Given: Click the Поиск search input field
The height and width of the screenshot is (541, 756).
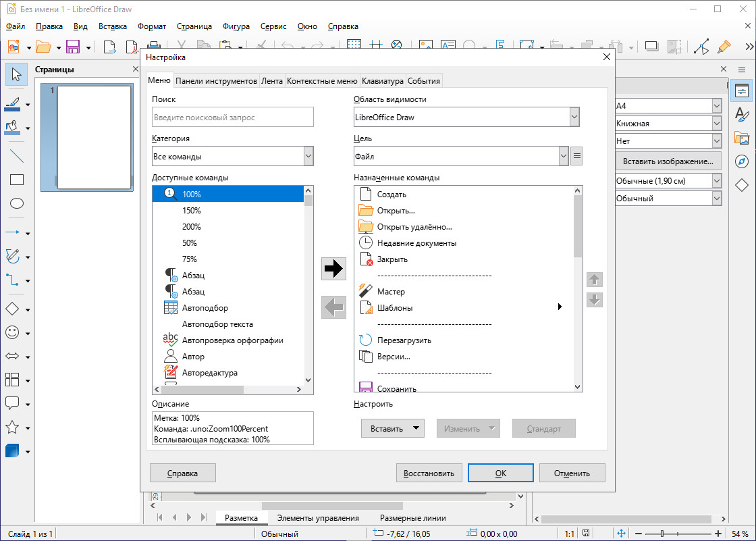Looking at the screenshot, I should click(x=233, y=118).
